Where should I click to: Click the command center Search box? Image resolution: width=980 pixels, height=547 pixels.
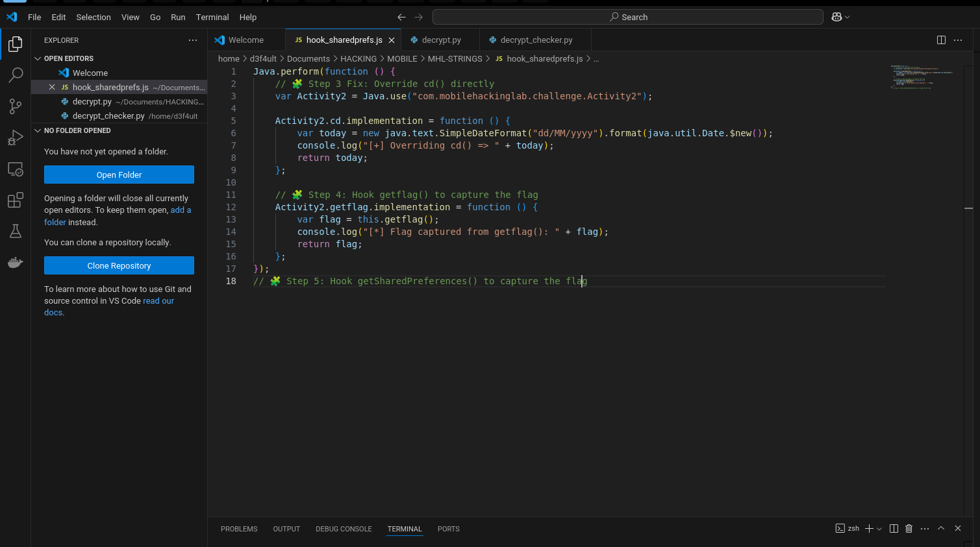tap(628, 17)
